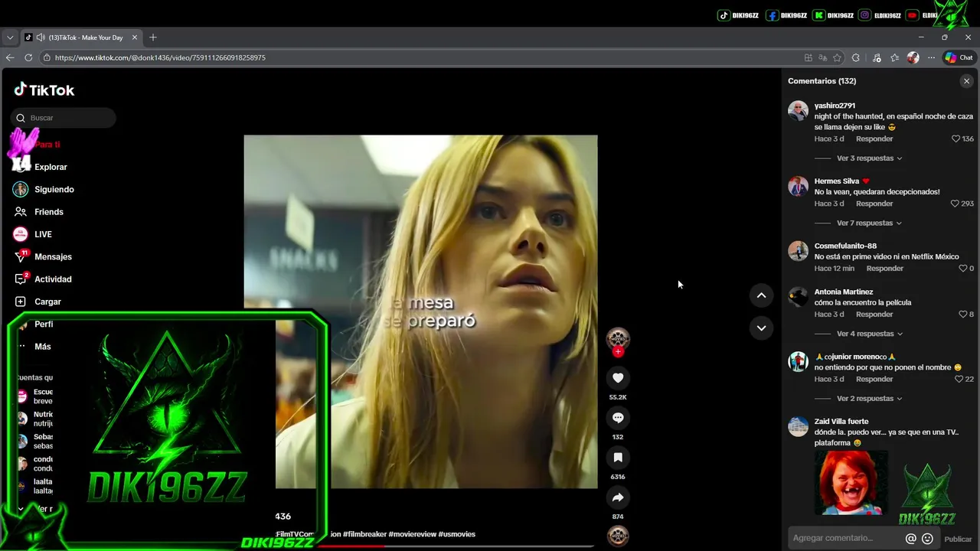This screenshot has height=551, width=980.
Task: Open a new browser tab
Action: click(x=153, y=37)
